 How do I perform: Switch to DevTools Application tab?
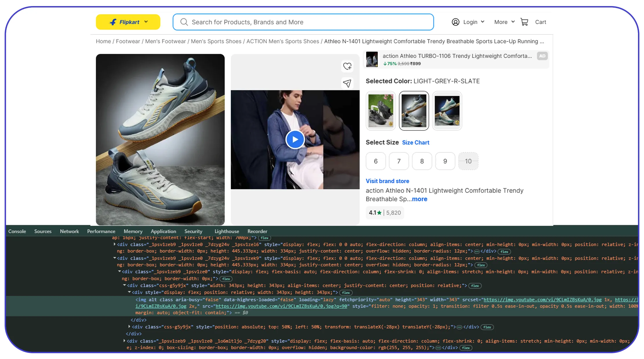pyautogui.click(x=163, y=231)
